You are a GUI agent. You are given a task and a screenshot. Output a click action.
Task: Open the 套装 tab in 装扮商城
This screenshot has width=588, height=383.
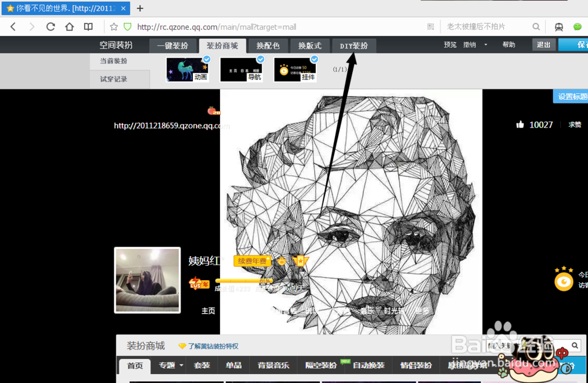(202, 365)
